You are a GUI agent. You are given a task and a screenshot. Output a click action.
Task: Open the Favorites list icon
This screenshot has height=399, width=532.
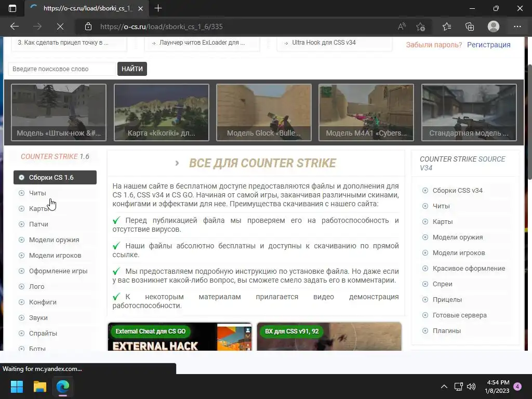tap(447, 26)
